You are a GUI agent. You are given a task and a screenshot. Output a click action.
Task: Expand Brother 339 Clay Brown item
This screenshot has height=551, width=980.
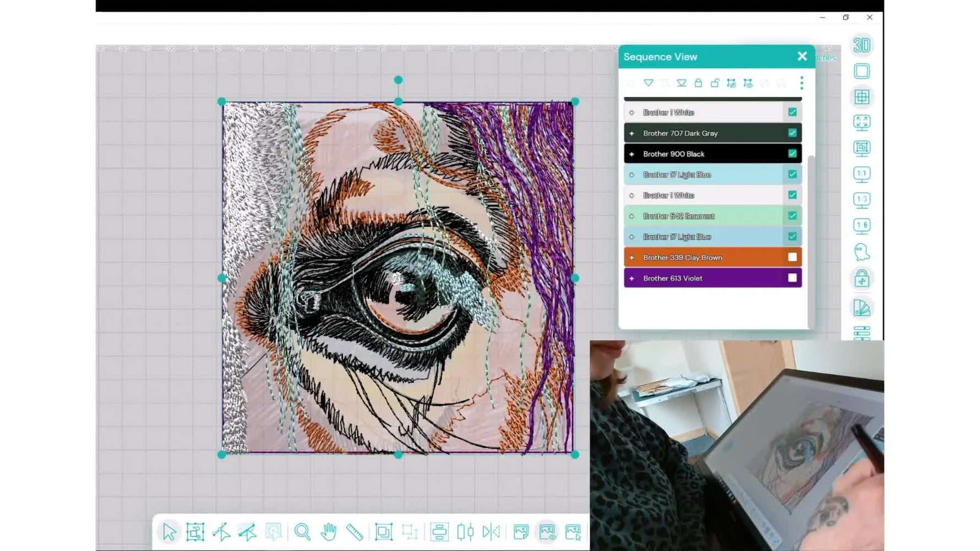click(631, 258)
